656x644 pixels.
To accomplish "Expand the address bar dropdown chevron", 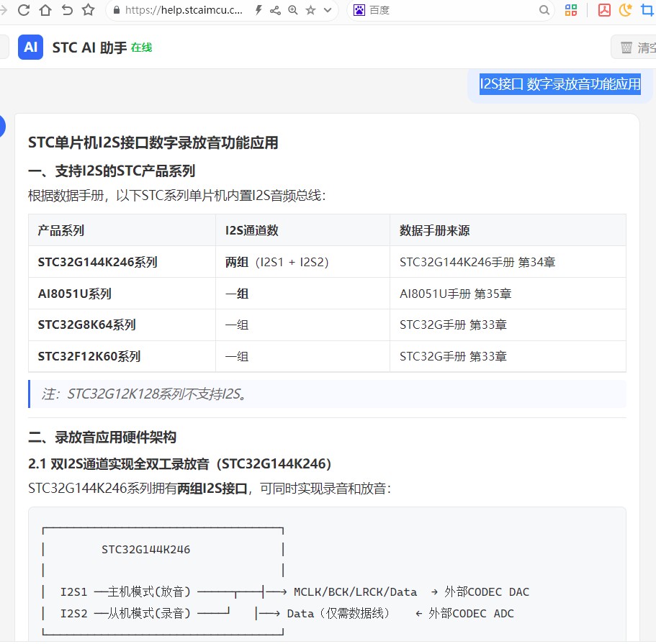I will (328, 10).
